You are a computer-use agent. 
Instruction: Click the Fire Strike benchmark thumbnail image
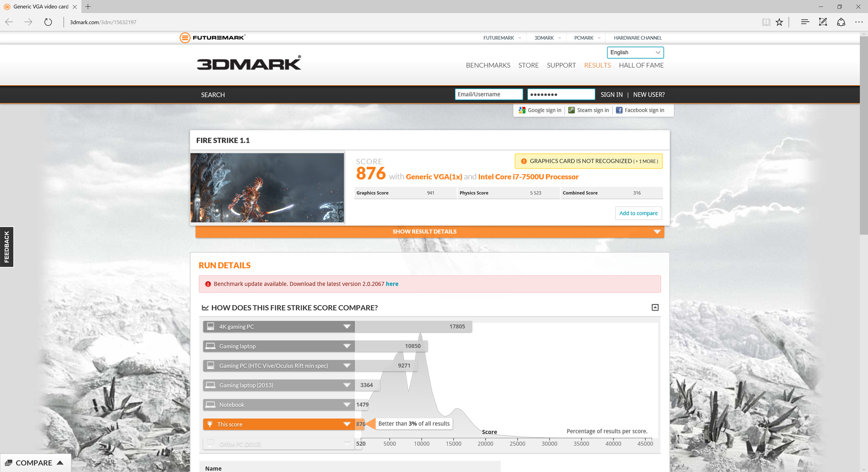click(267, 188)
